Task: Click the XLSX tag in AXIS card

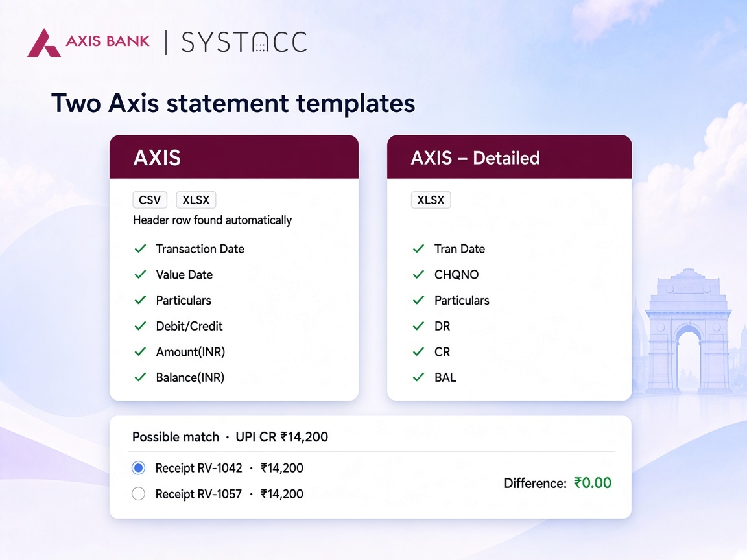Action: (196, 200)
